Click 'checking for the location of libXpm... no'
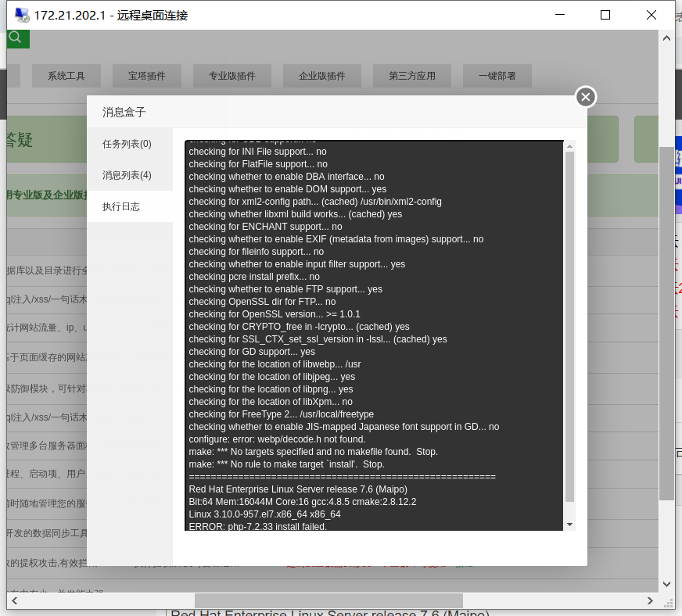The width and height of the screenshot is (682, 616). (x=271, y=402)
